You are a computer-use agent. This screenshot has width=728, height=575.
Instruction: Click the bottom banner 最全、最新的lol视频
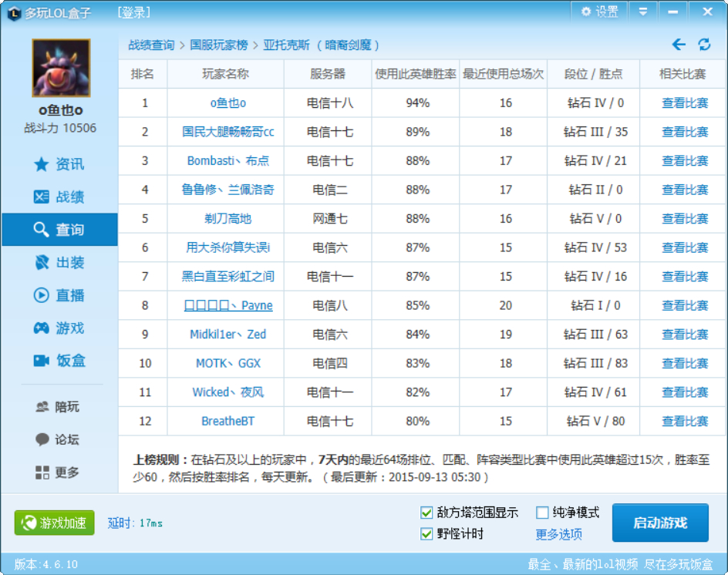[x=620, y=564]
